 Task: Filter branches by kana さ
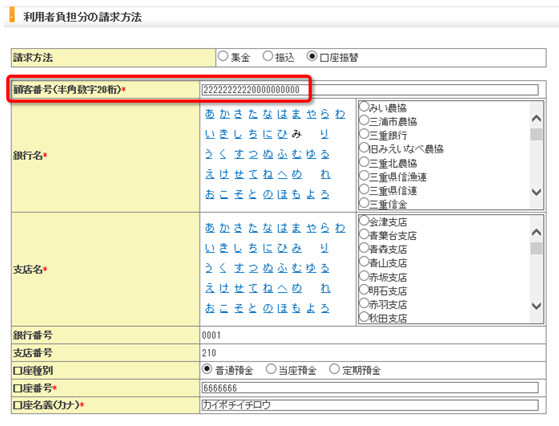tap(239, 227)
